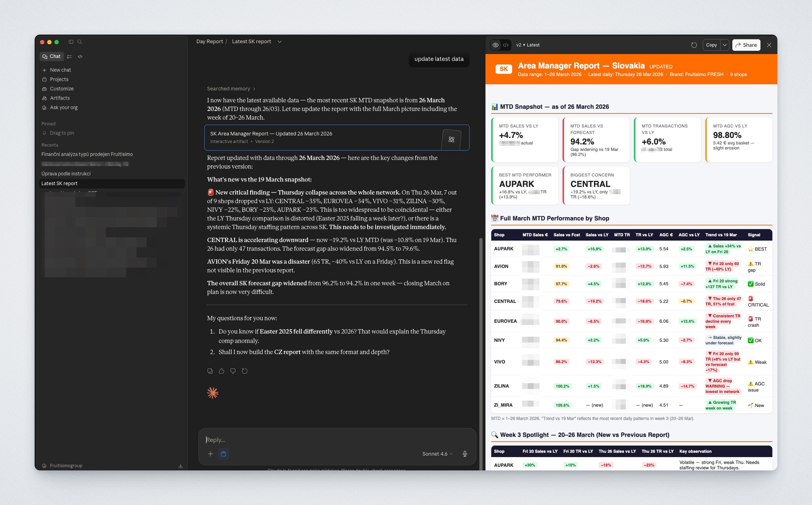812x505 pixels.
Task: Switch artifact to preview eye view
Action: (496, 45)
